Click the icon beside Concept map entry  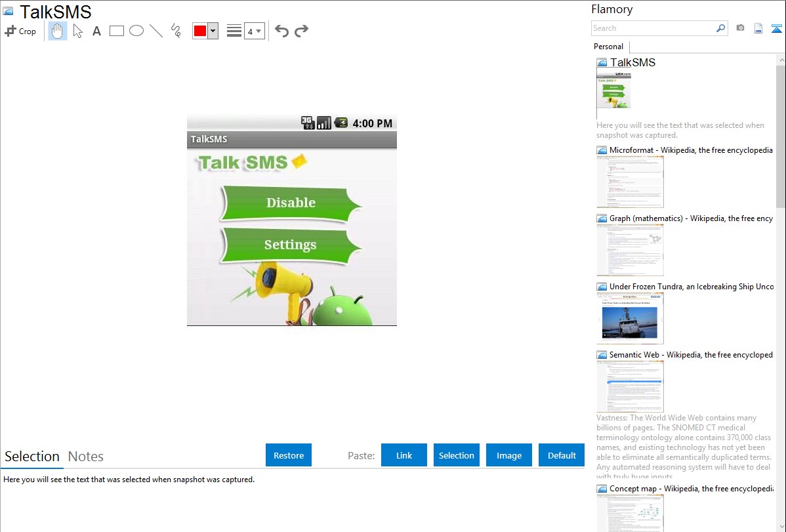point(602,489)
